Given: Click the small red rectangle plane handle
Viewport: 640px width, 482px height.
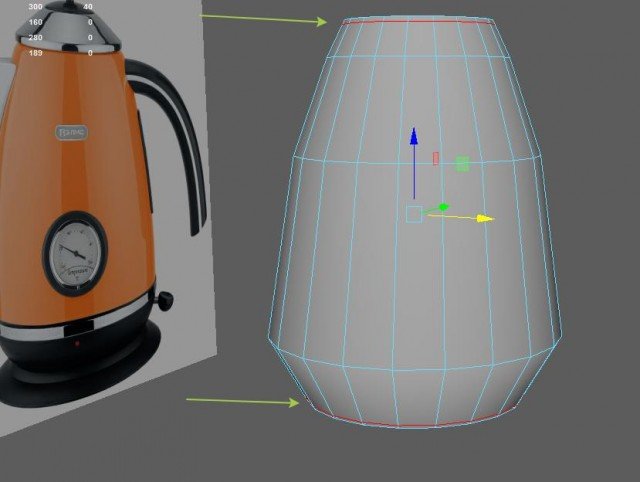Looking at the screenshot, I should click(x=436, y=158).
